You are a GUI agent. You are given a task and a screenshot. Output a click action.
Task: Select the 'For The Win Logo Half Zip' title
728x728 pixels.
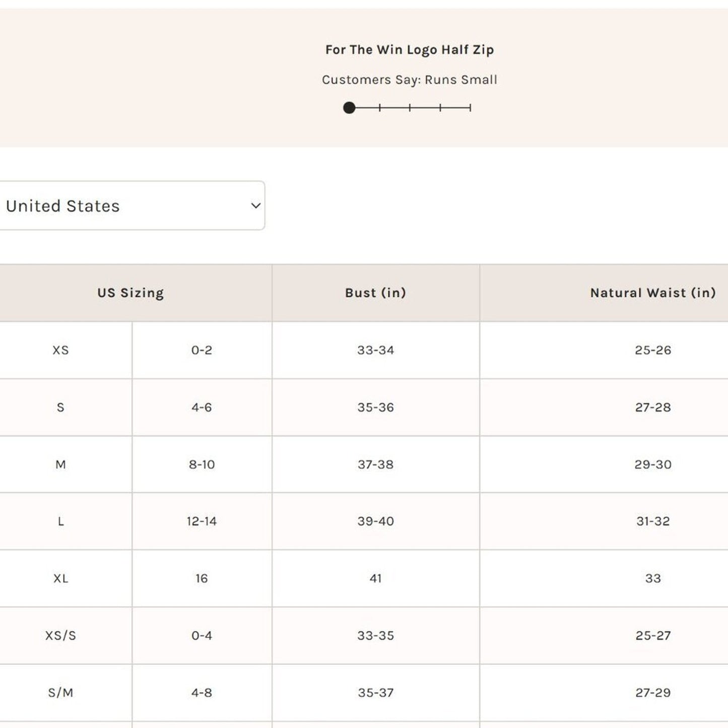click(409, 50)
